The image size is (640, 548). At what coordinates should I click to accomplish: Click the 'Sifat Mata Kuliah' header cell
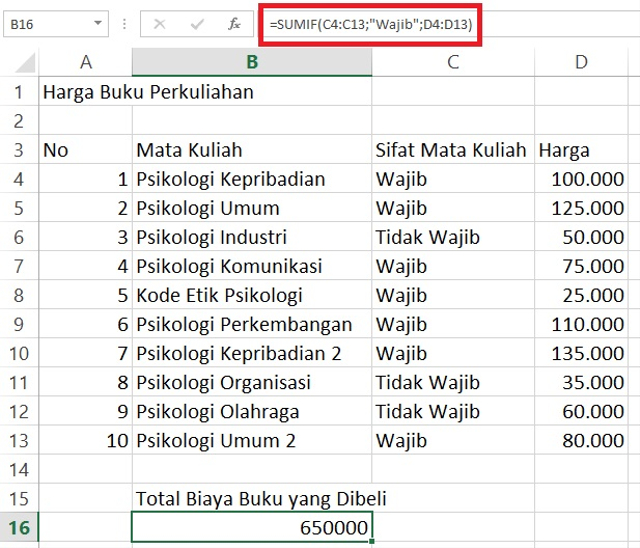click(x=453, y=150)
